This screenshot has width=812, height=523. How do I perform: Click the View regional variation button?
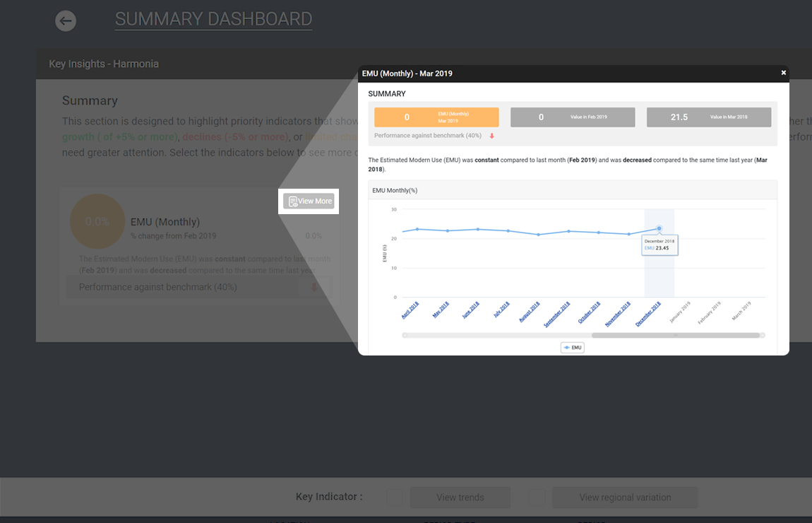(x=625, y=497)
